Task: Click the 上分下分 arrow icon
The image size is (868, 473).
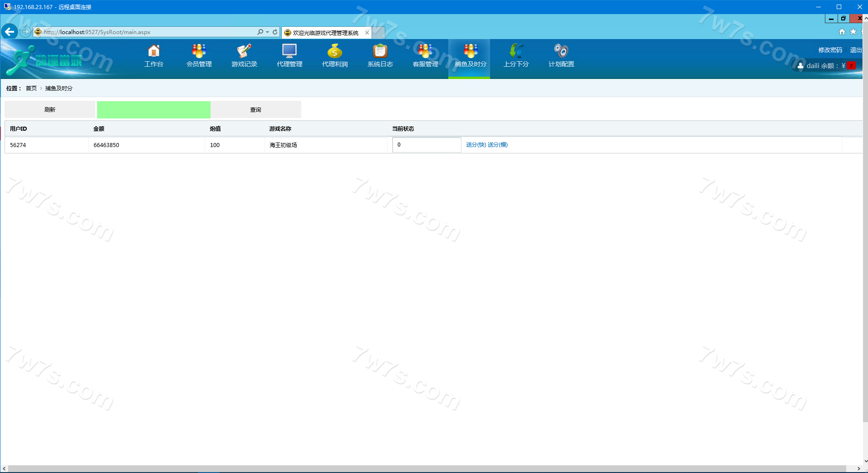Action: click(516, 51)
